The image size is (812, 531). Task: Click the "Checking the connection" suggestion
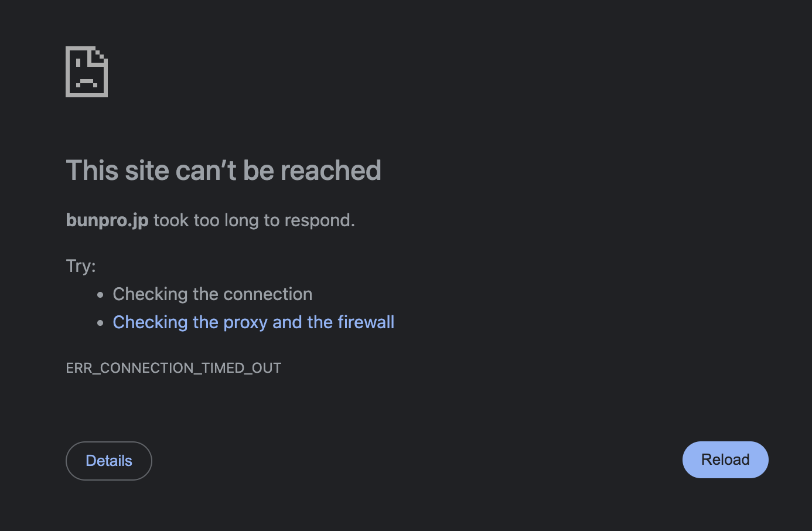point(212,294)
